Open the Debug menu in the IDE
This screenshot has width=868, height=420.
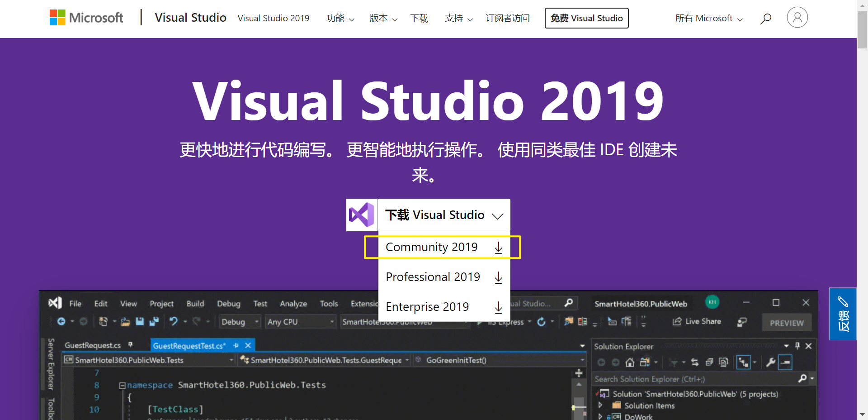point(229,303)
